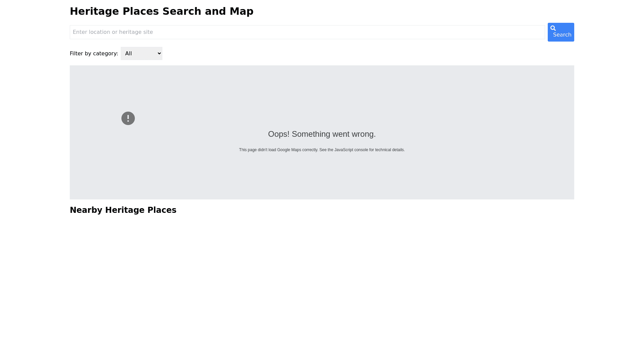The width and height of the screenshot is (644, 362).
Task: Click the 'Search' label text on button
Action: point(562,35)
